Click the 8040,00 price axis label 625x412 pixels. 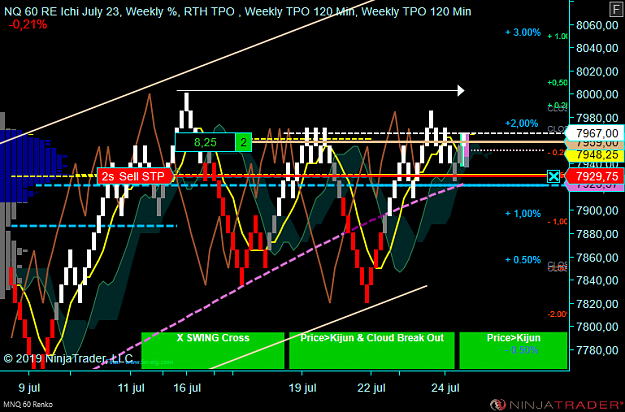pos(597,48)
